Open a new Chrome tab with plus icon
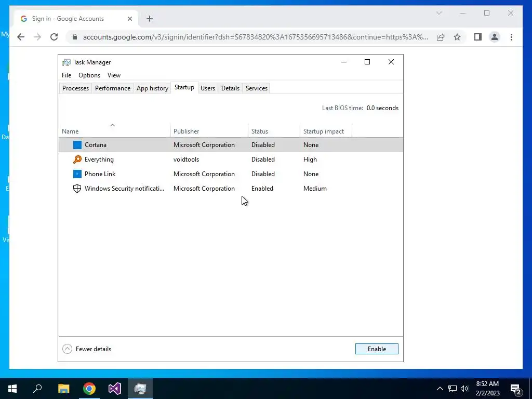 point(150,19)
